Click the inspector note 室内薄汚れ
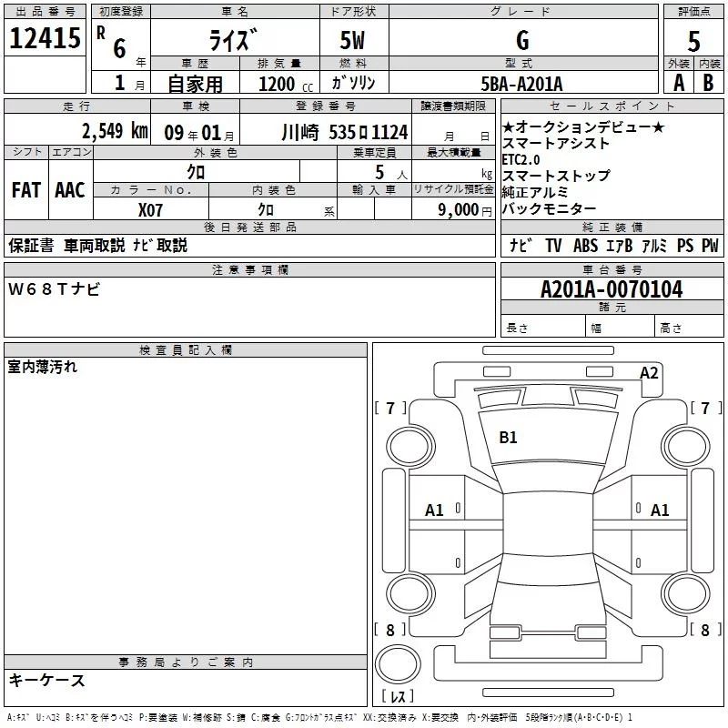The image size is (728, 728). (43, 368)
